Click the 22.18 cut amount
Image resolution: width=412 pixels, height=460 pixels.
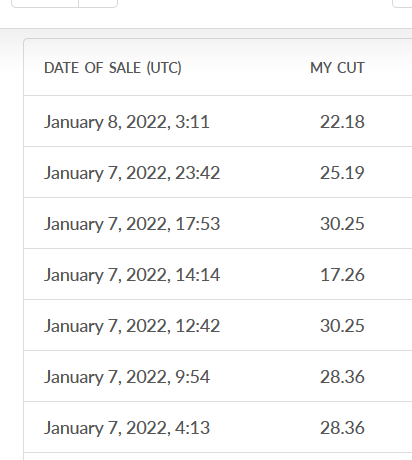pyautogui.click(x=342, y=122)
